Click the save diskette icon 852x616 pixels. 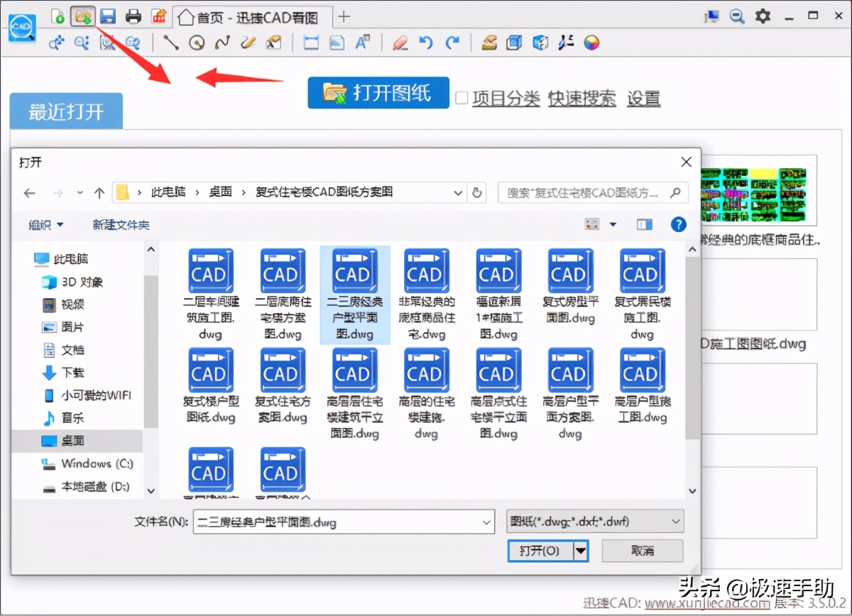(108, 16)
